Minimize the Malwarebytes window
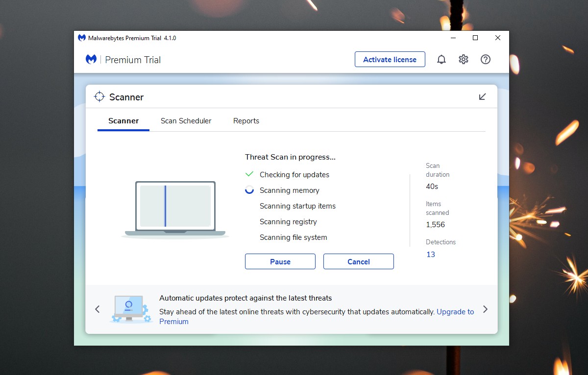588x375 pixels. (x=452, y=38)
